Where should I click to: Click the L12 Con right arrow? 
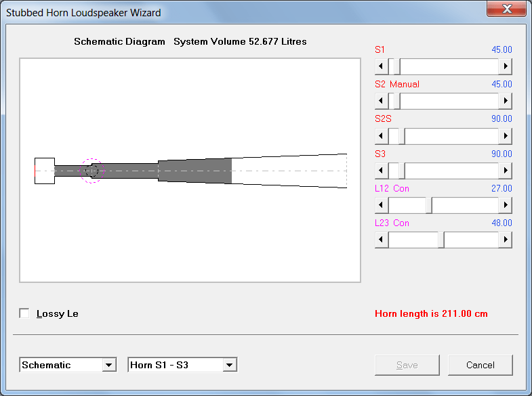pyautogui.click(x=505, y=205)
